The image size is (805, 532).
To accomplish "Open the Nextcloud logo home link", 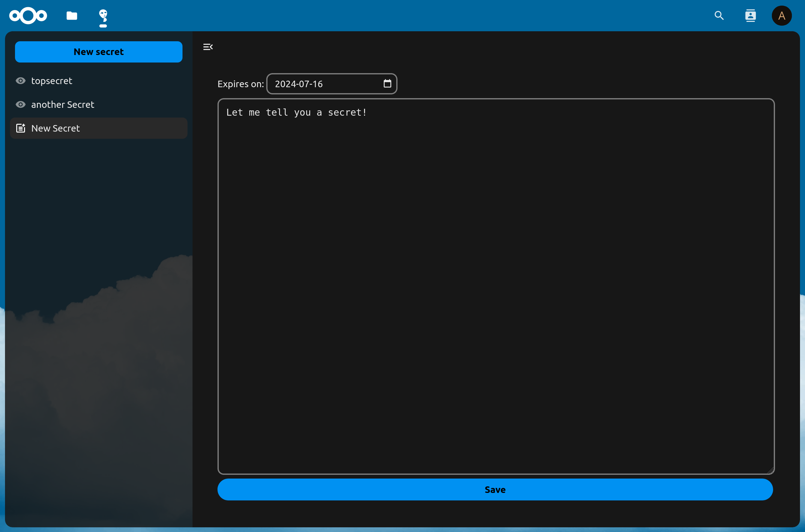I will click(28, 16).
